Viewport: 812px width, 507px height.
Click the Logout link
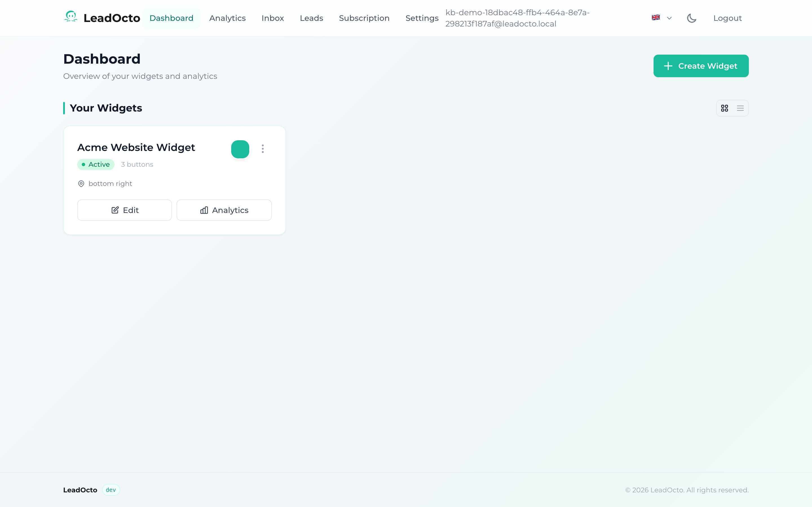click(x=727, y=18)
